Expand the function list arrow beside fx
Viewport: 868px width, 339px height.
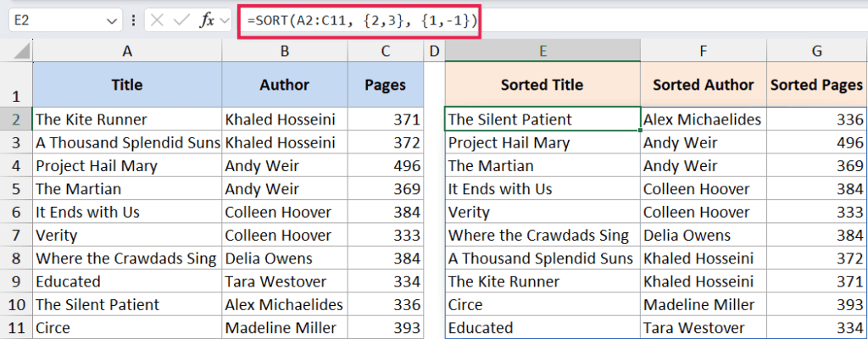[x=224, y=21]
